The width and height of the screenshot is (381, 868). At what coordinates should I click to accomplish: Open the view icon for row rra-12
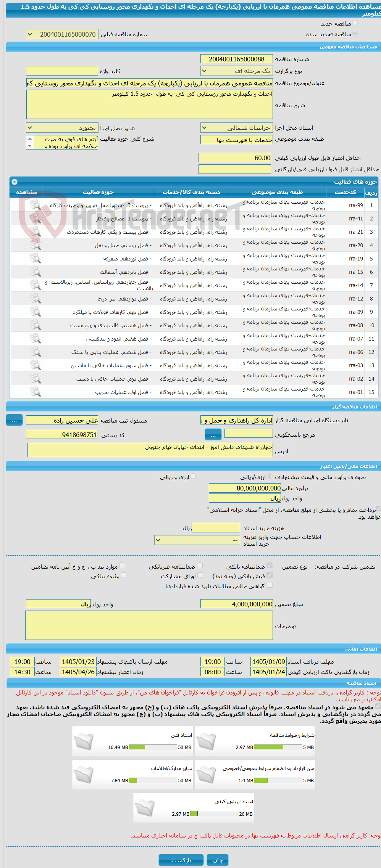pyautogui.click(x=35, y=299)
